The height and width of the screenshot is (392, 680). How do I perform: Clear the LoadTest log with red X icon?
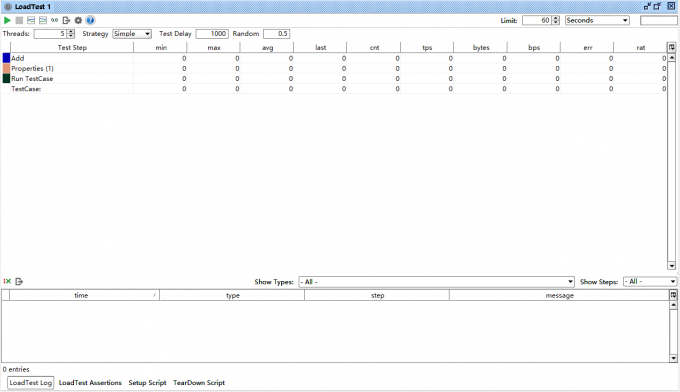click(x=7, y=281)
